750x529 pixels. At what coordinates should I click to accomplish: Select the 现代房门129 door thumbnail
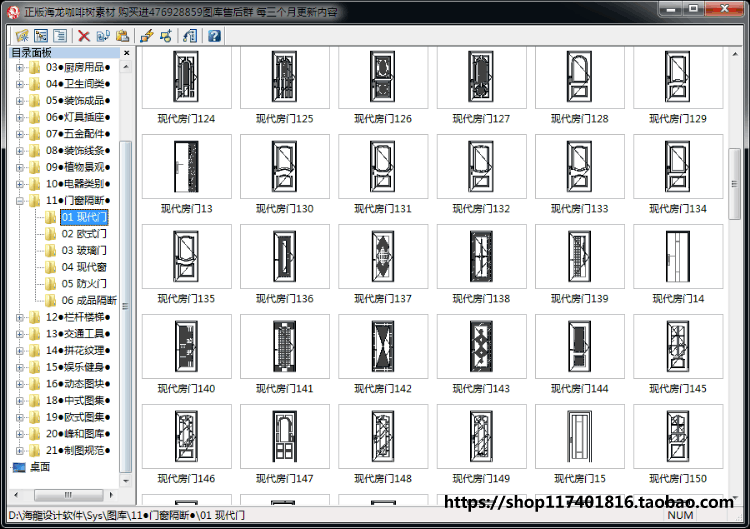[678, 77]
